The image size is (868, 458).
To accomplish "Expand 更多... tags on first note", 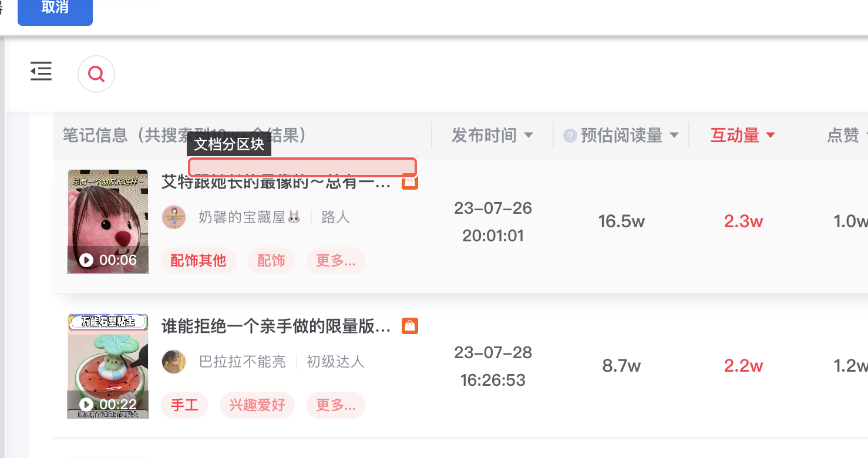I will (335, 261).
